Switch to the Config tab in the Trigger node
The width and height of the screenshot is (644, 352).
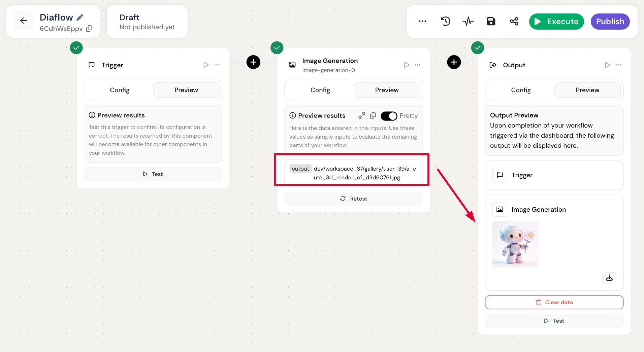point(120,90)
